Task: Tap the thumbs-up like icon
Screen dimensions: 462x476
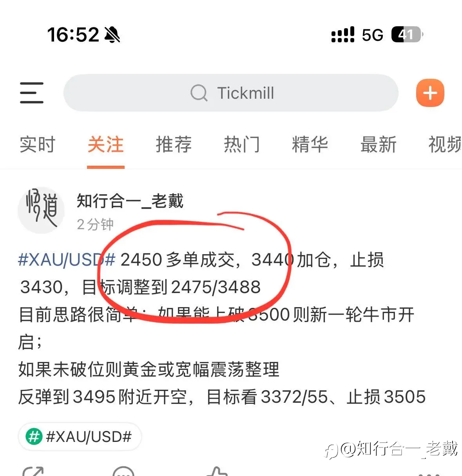Action: click(x=217, y=471)
